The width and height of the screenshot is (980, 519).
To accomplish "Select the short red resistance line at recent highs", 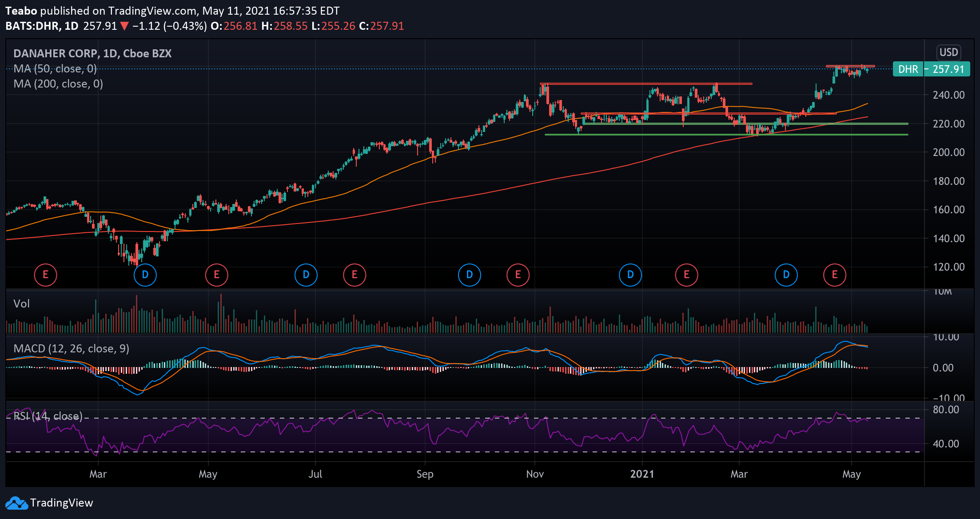I will pos(850,66).
